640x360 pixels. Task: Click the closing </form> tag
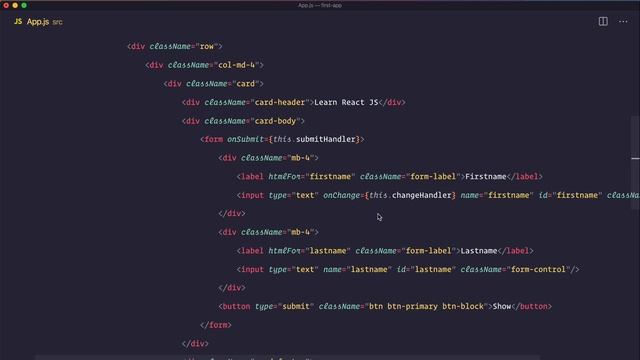pos(216,325)
